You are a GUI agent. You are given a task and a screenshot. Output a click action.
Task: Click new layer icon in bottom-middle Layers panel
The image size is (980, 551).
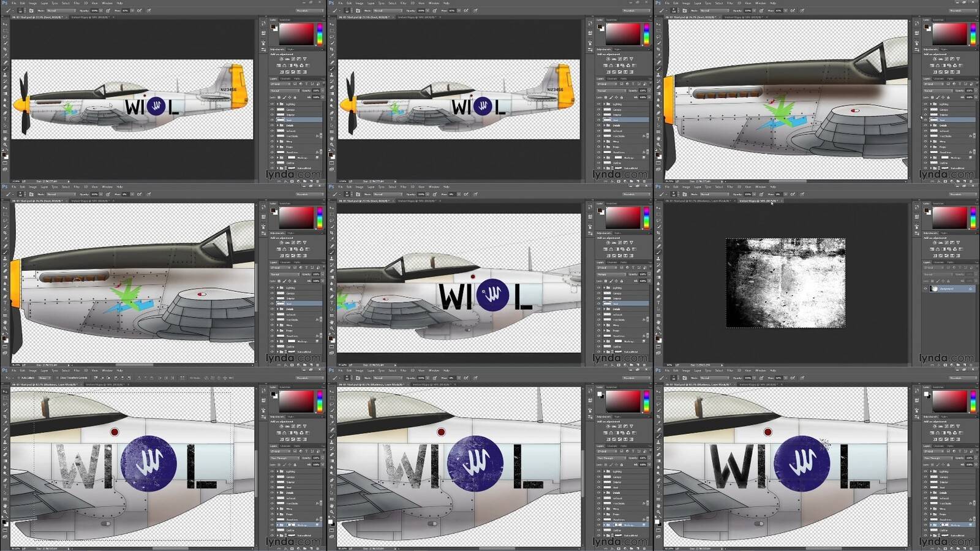coord(638,549)
